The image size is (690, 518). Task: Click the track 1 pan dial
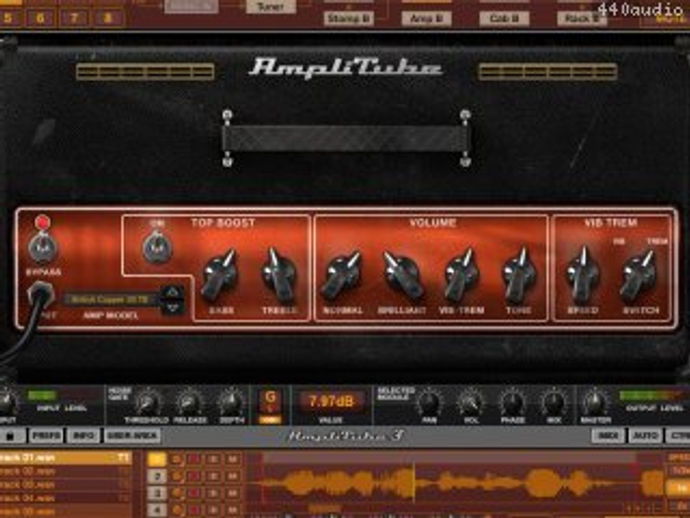click(x=176, y=459)
